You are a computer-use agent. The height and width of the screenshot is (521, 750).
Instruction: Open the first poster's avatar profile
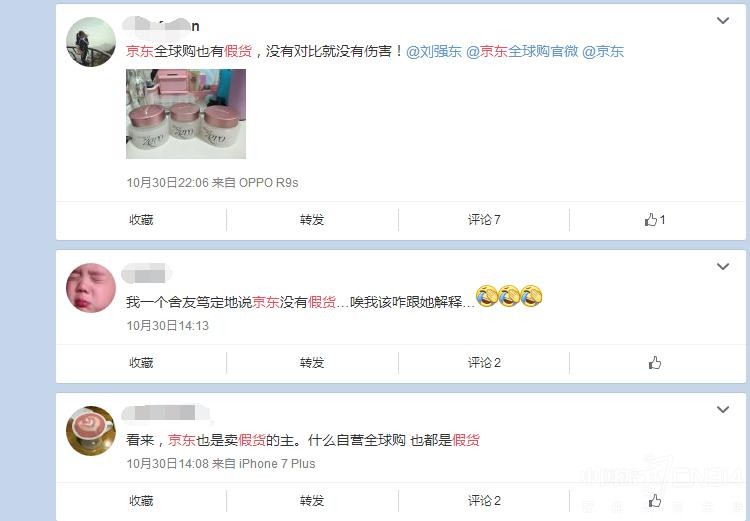tap(91, 42)
